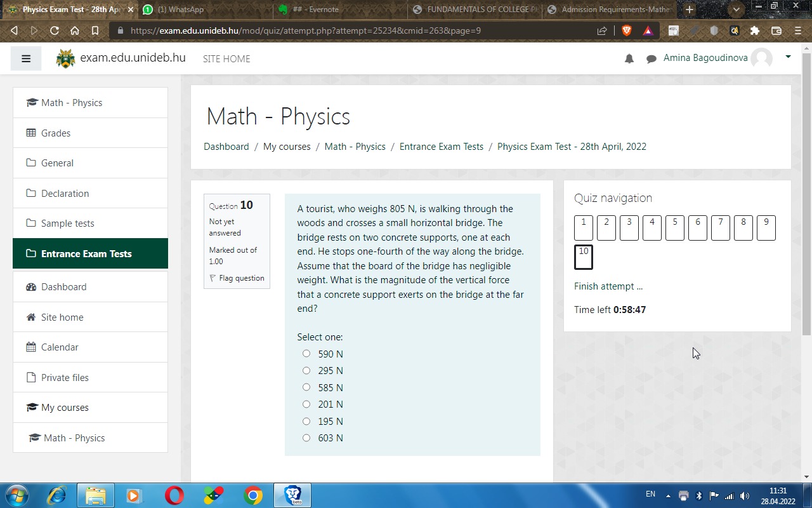Open the notifications bell
This screenshot has width=812, height=508.
(x=629, y=58)
